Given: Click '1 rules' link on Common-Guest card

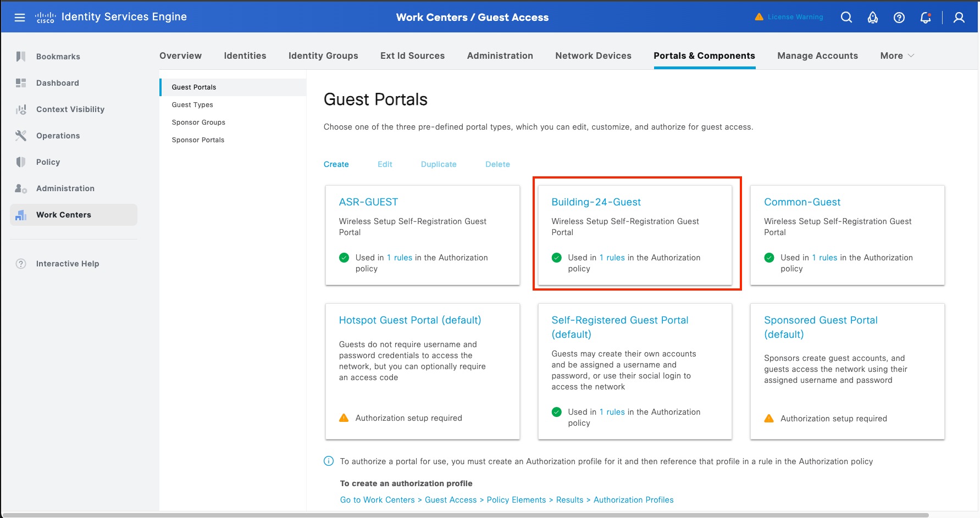Looking at the screenshot, I should coord(825,258).
